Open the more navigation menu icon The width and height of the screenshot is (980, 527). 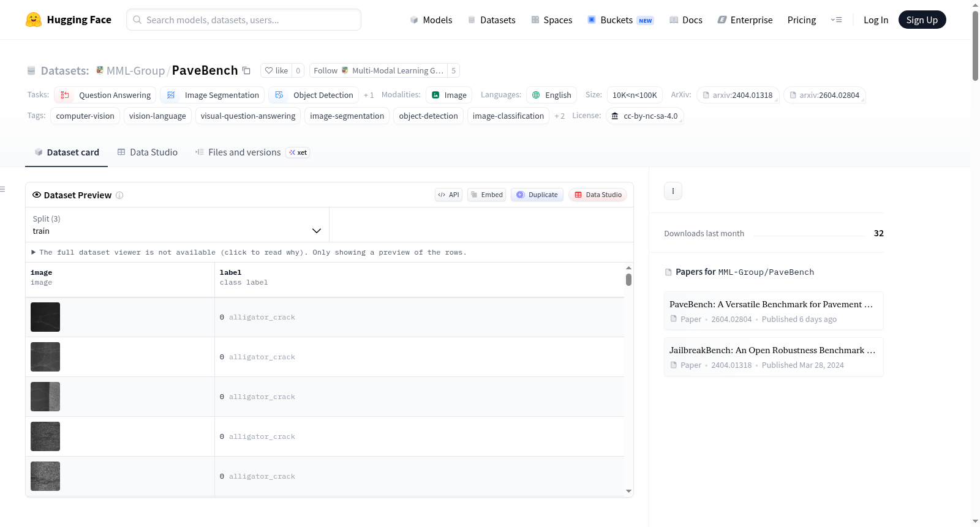tap(836, 20)
